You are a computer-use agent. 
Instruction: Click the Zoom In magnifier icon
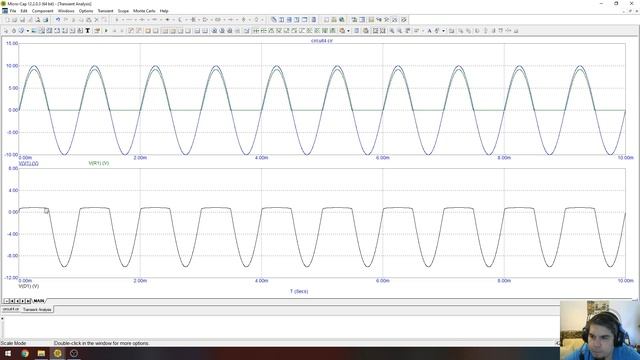tap(392, 31)
